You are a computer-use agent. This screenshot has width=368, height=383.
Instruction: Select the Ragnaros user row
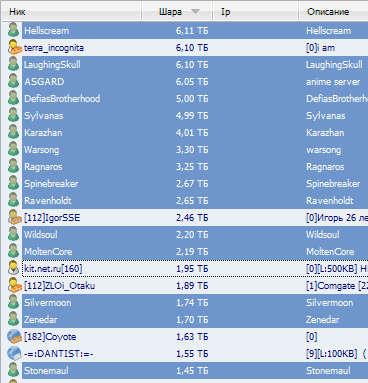click(195, 166)
